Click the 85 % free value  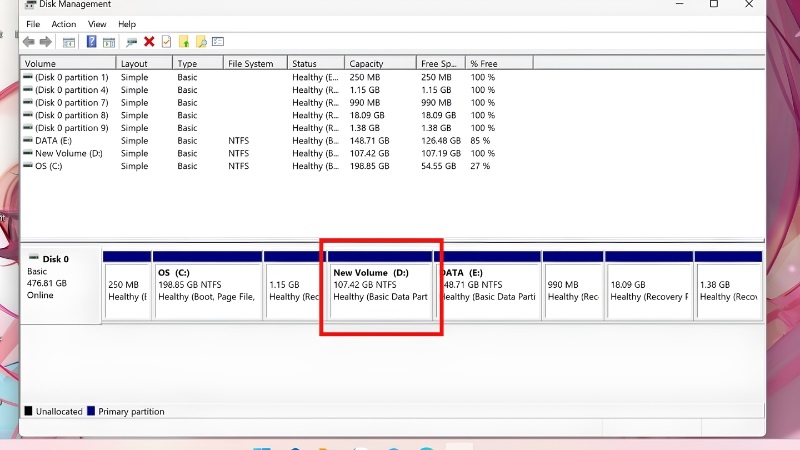point(480,141)
